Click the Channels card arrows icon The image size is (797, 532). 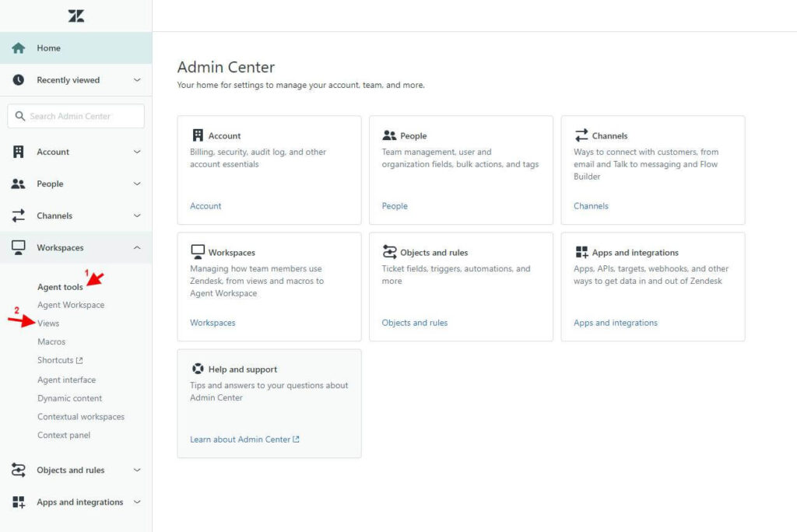click(581, 135)
